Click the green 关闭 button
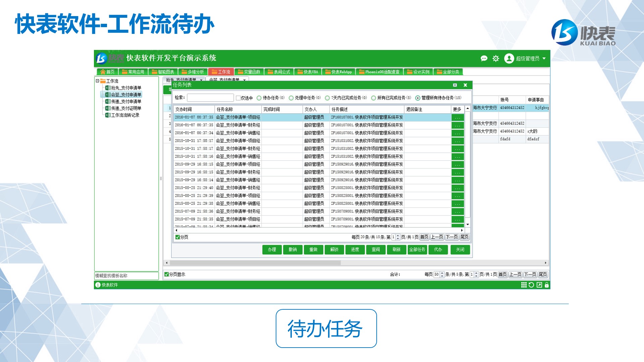This screenshot has height=362, width=644. [460, 250]
